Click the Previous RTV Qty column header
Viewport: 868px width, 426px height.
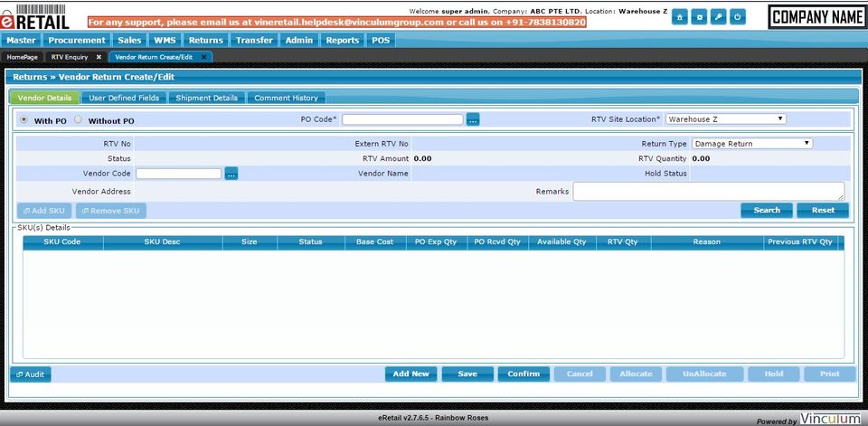point(800,242)
